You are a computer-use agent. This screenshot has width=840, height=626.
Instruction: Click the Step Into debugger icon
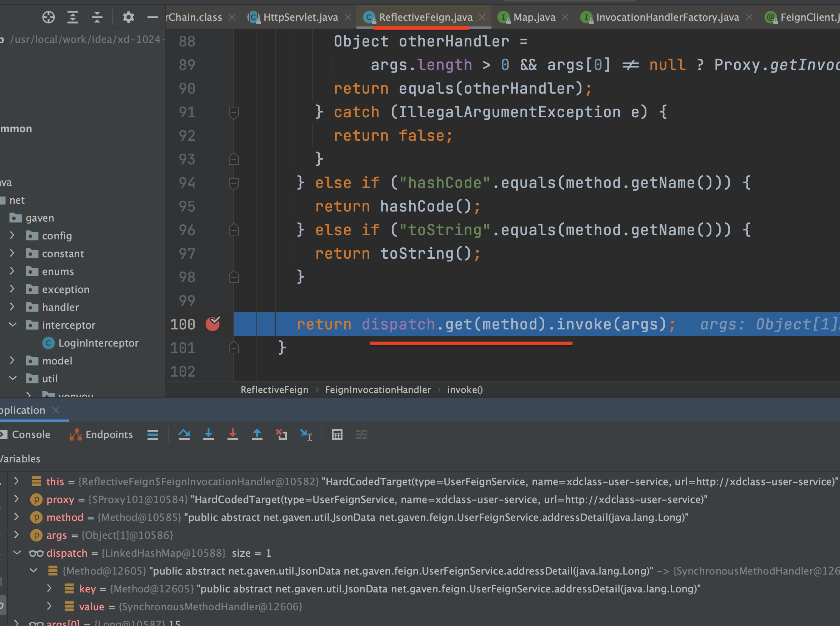[208, 434]
